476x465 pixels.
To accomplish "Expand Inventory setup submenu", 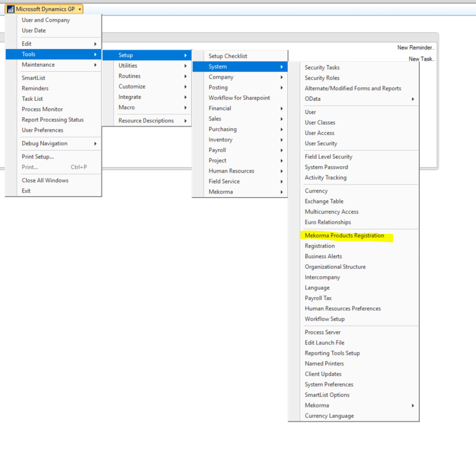I will click(240, 139).
